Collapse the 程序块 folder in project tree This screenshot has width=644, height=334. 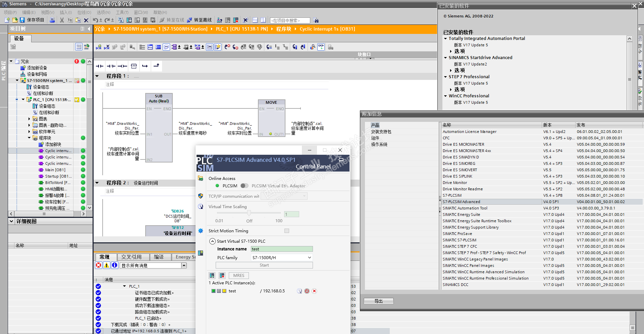tap(29, 138)
